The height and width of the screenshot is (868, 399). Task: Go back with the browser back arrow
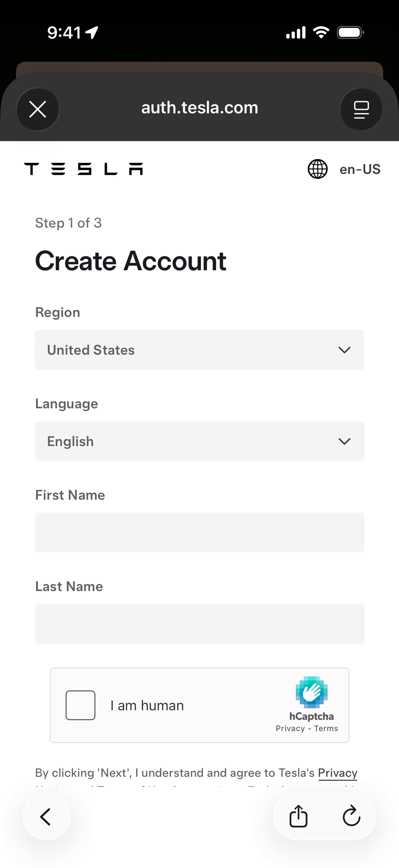46,817
